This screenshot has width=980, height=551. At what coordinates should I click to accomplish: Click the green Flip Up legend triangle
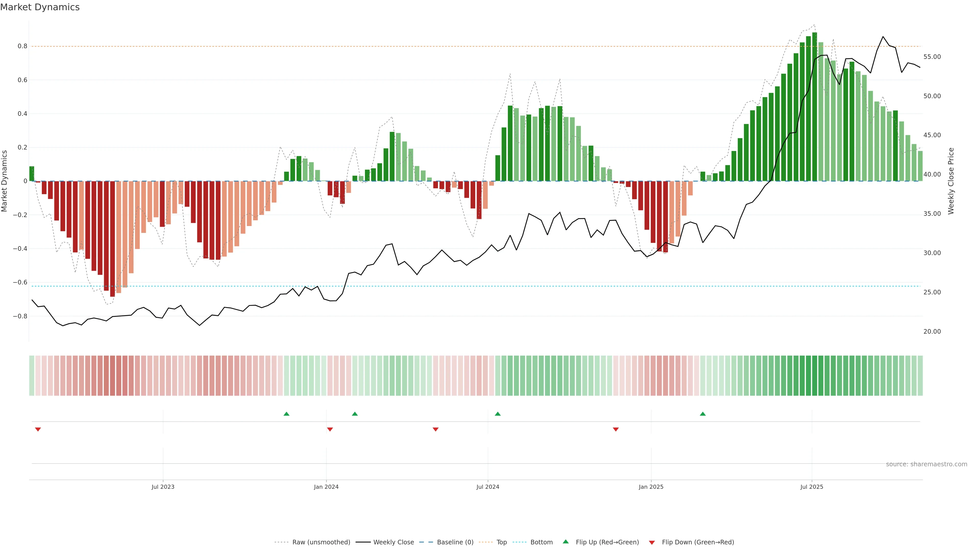point(566,542)
